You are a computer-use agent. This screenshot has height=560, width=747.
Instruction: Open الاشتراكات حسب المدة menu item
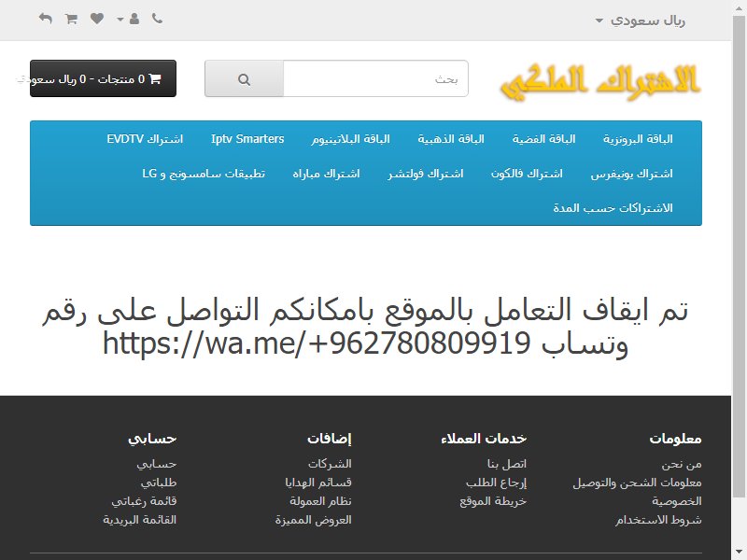click(x=613, y=208)
